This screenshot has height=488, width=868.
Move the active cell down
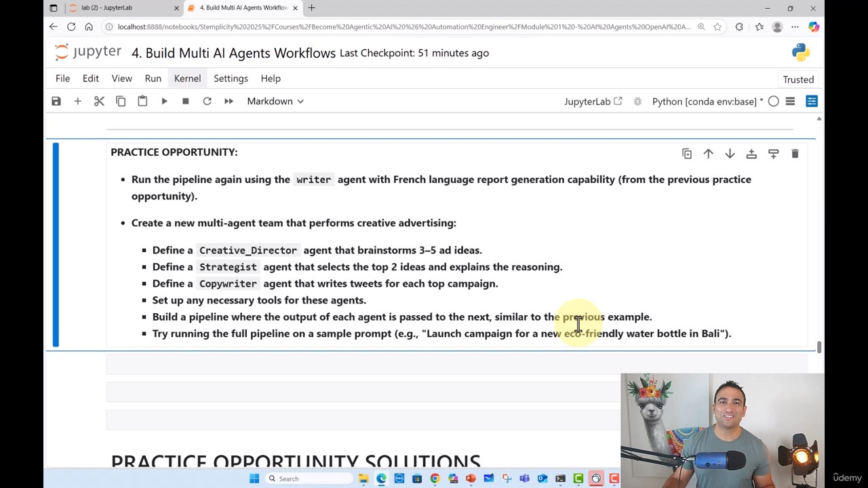[x=730, y=154]
